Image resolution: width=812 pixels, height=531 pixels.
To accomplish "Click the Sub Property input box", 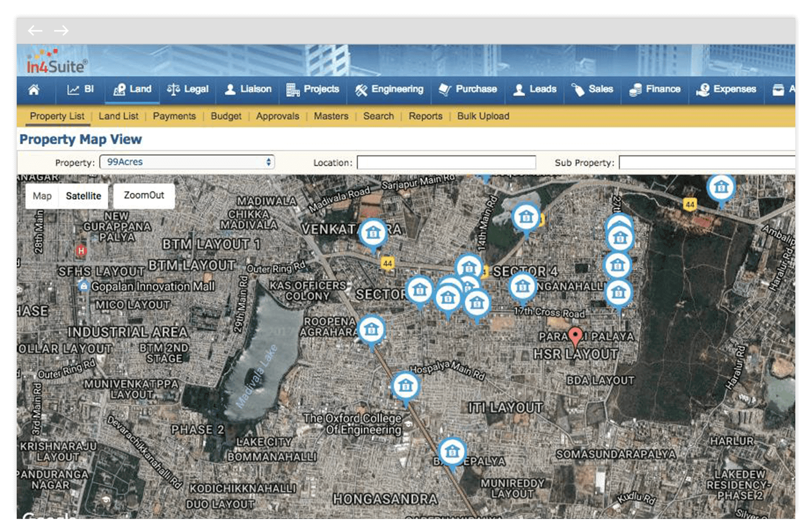I will (x=709, y=162).
